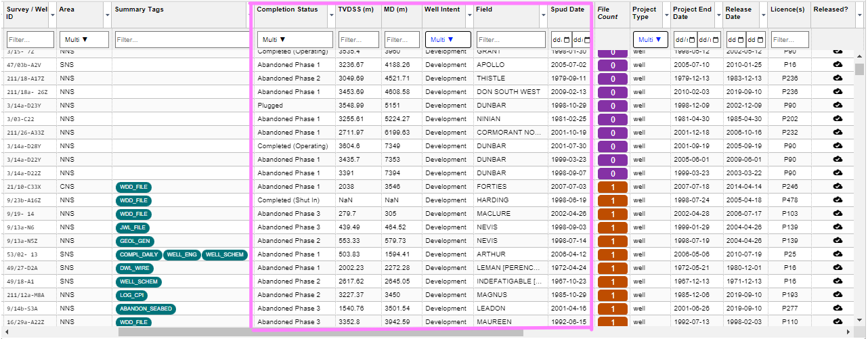Select cloud icon in row 3/14a-D23Y
This screenshot has height=339, width=868.
838,106
